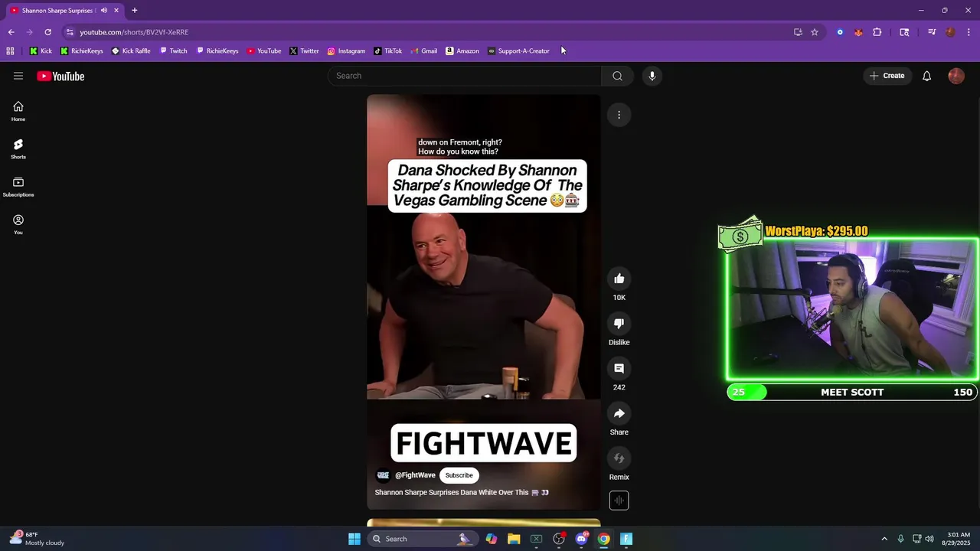Image resolution: width=980 pixels, height=551 pixels.
Task: Open the Chrome three-dot menu
Action: pyautogui.click(x=969, y=32)
